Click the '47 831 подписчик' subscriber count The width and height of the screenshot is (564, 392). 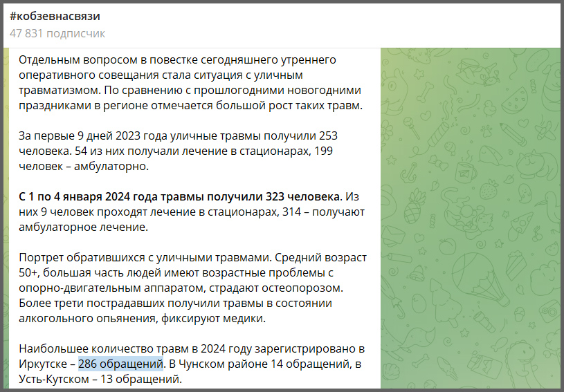tap(57, 33)
